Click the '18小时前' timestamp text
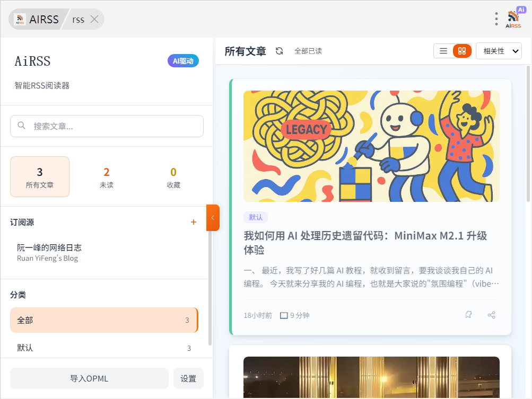This screenshot has width=532, height=399. [258, 316]
